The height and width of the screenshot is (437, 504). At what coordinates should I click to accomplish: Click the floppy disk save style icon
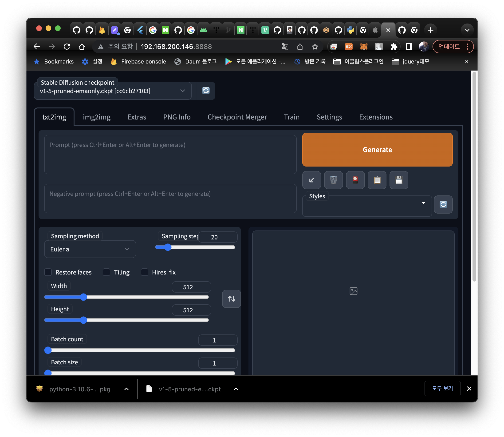399,180
